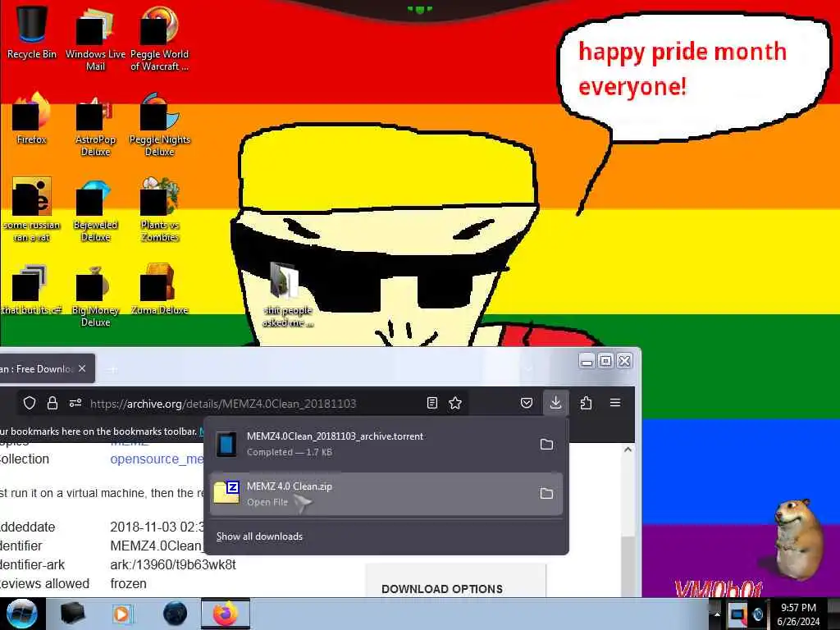Click the DOWNLOAD OPTIONS heading

pos(442,589)
